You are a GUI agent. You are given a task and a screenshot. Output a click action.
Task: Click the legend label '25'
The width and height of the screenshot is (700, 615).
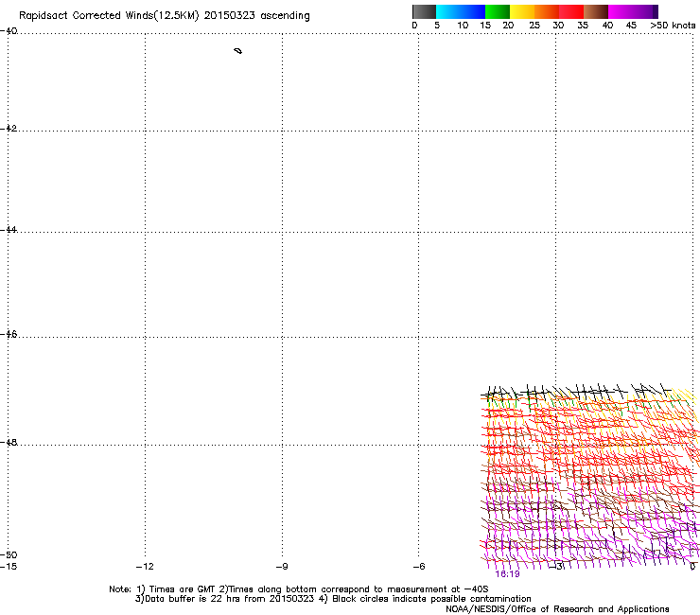pyautogui.click(x=534, y=26)
